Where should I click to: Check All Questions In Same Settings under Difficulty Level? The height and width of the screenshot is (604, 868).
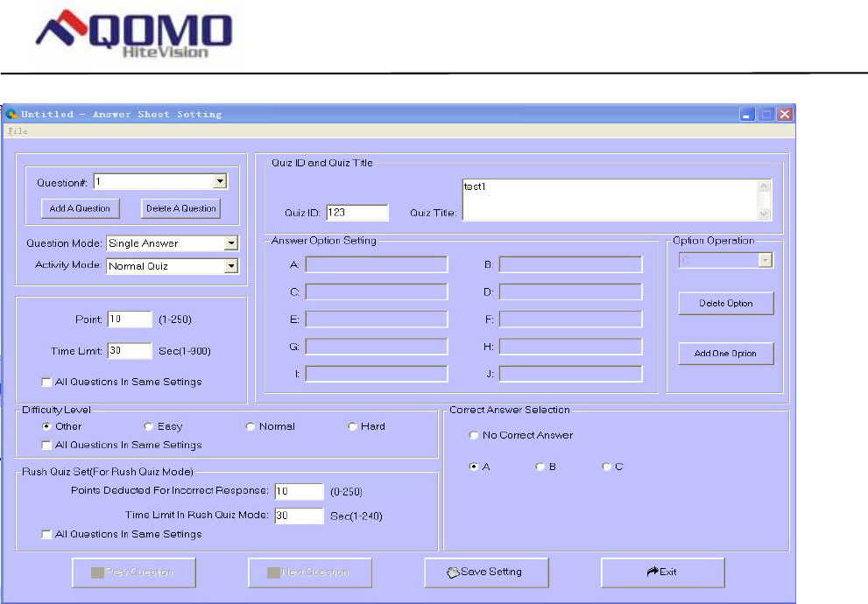click(x=46, y=446)
